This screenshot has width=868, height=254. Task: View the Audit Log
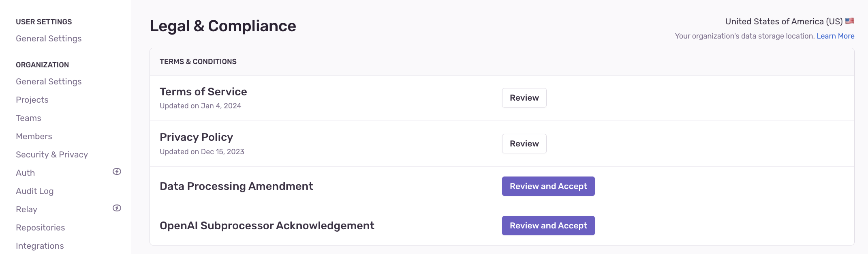pyautogui.click(x=35, y=191)
